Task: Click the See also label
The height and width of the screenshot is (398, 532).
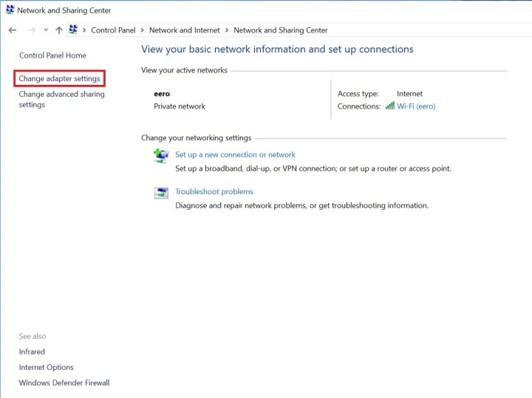Action: 33,336
